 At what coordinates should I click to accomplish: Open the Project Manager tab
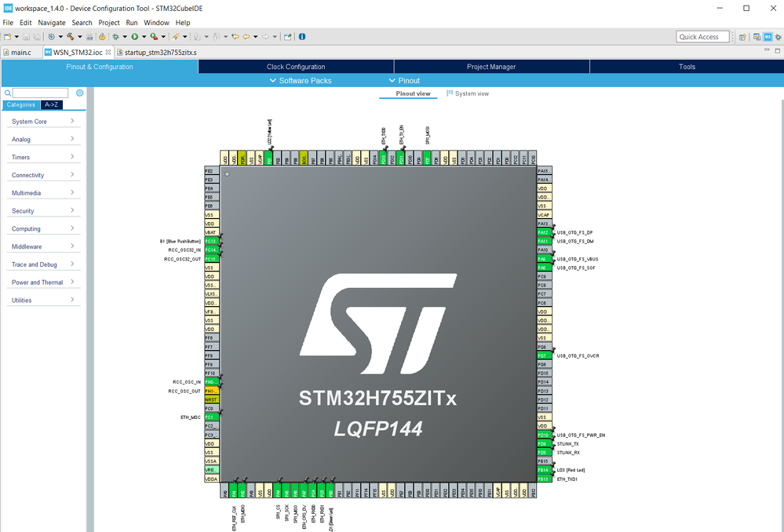coord(491,67)
